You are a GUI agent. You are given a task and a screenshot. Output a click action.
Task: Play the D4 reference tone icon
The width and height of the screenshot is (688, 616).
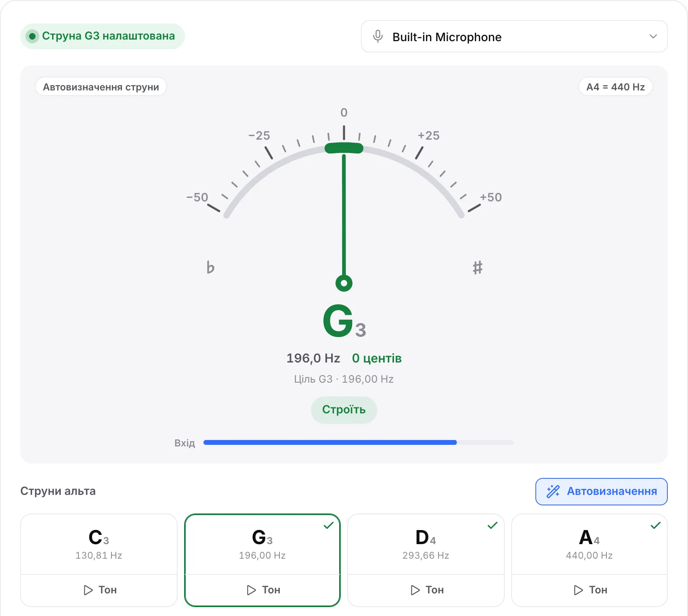coord(415,590)
